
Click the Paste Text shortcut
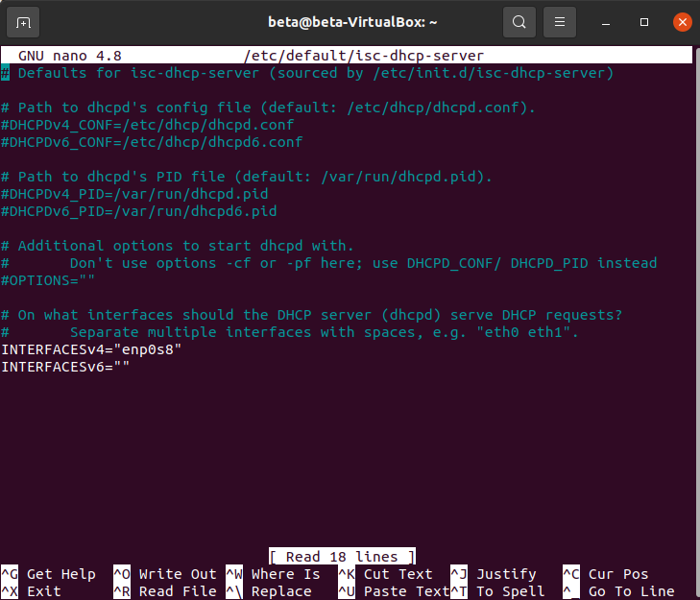tap(406, 591)
